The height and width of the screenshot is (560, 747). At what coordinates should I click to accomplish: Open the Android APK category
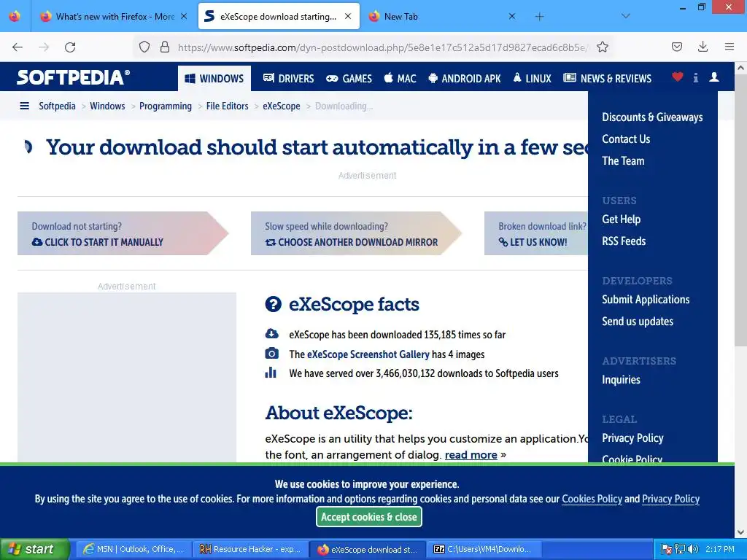[465, 78]
